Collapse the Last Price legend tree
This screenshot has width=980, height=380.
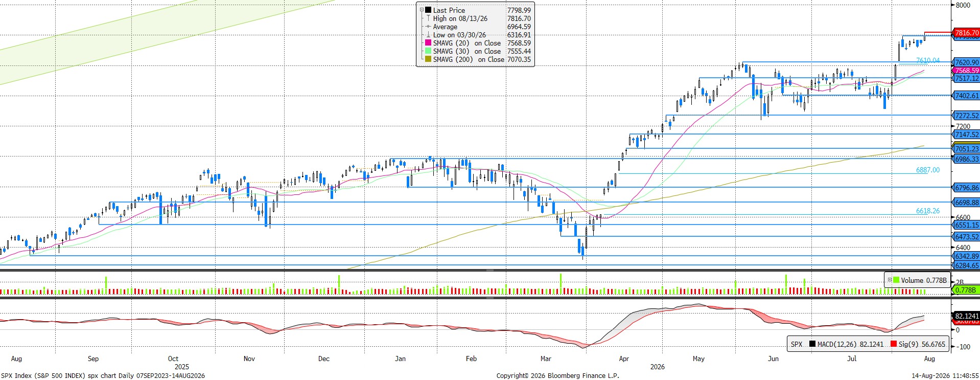pos(422,10)
